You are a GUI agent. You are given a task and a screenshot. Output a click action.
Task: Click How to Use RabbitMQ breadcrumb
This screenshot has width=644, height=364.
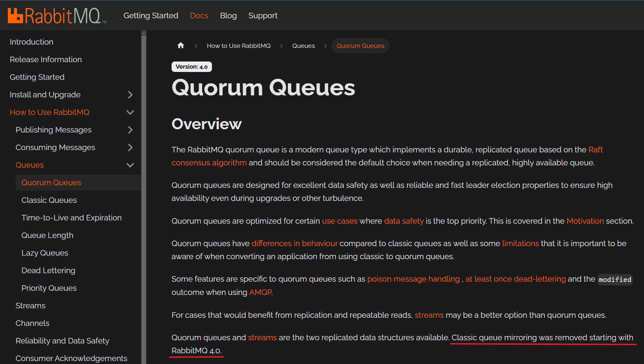239,46
